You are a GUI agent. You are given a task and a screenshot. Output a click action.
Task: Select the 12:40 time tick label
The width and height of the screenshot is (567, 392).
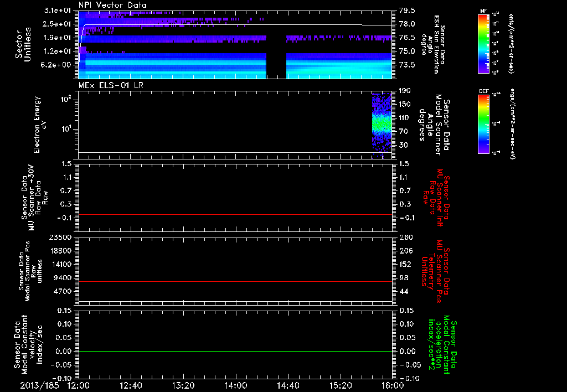click(x=131, y=385)
